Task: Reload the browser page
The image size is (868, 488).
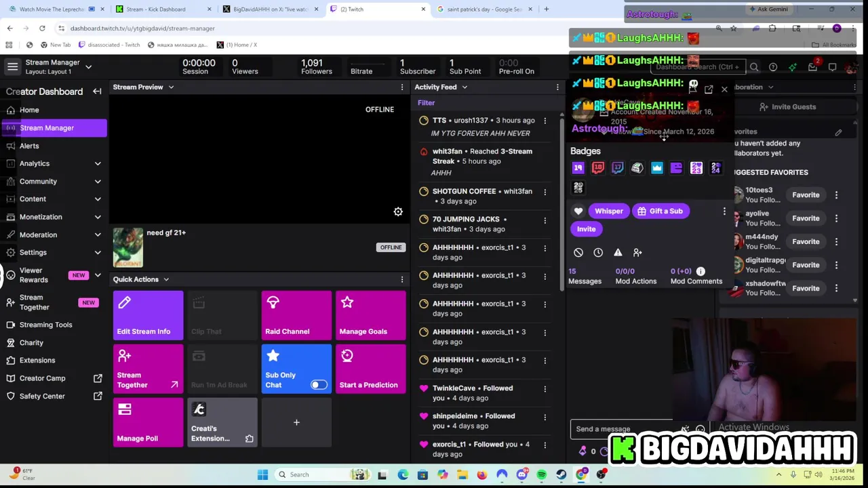Action: pos(42,28)
